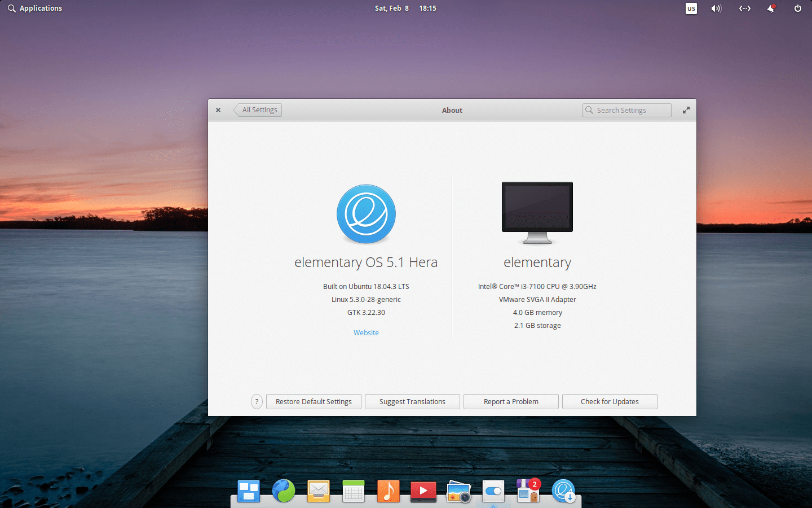The height and width of the screenshot is (508, 812).
Task: Click the 'elementary' hostname heading
Action: (x=537, y=262)
